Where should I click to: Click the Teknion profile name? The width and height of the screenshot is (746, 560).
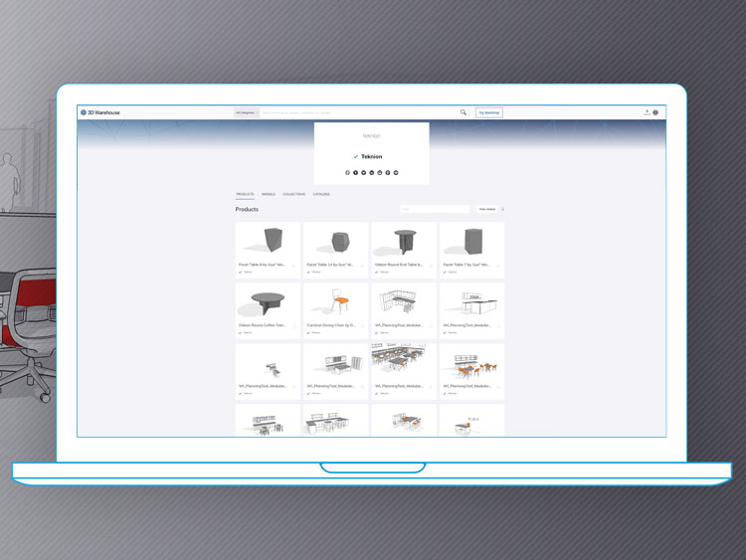tap(372, 156)
